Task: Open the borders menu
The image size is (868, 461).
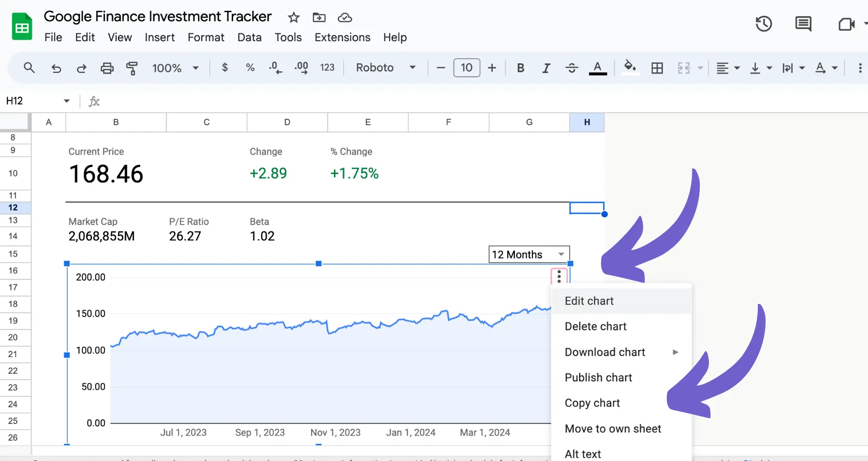Action: pyautogui.click(x=657, y=68)
